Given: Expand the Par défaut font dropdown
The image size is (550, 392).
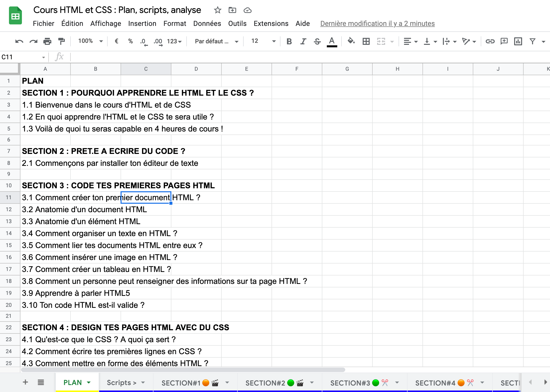Looking at the screenshot, I should click(216, 41).
